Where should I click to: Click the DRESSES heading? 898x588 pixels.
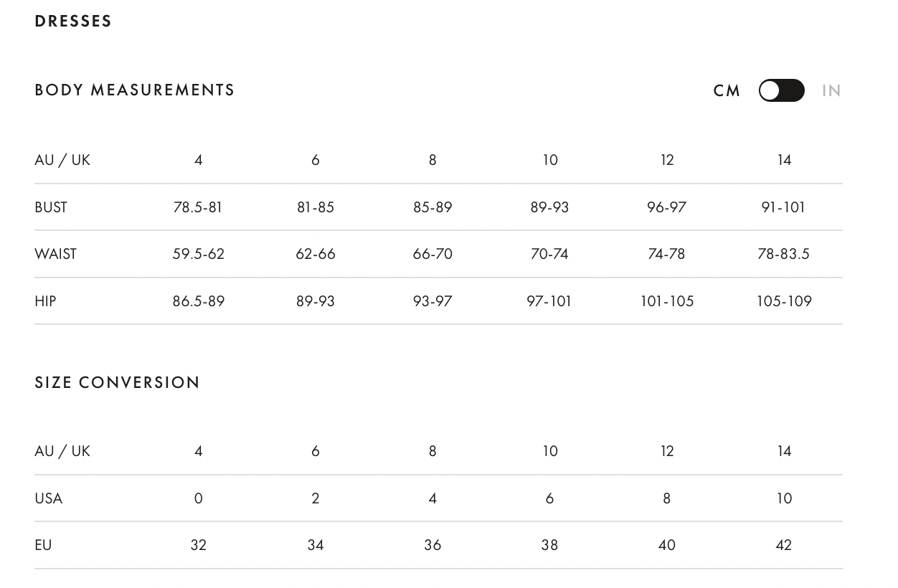(73, 22)
